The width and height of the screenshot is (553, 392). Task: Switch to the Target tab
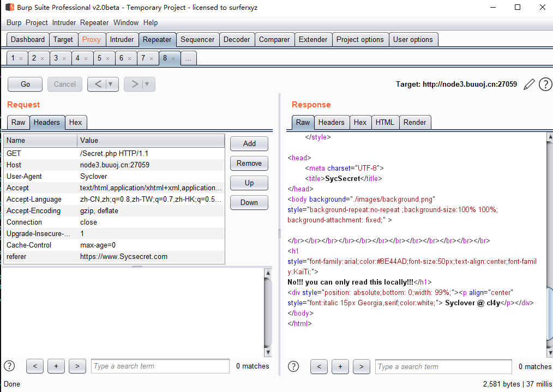[63, 39]
